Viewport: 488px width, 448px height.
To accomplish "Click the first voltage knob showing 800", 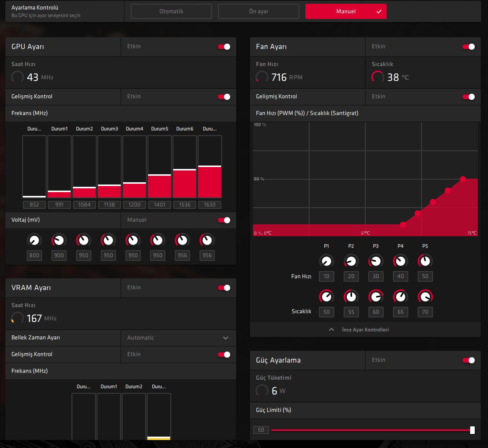I will (34, 240).
